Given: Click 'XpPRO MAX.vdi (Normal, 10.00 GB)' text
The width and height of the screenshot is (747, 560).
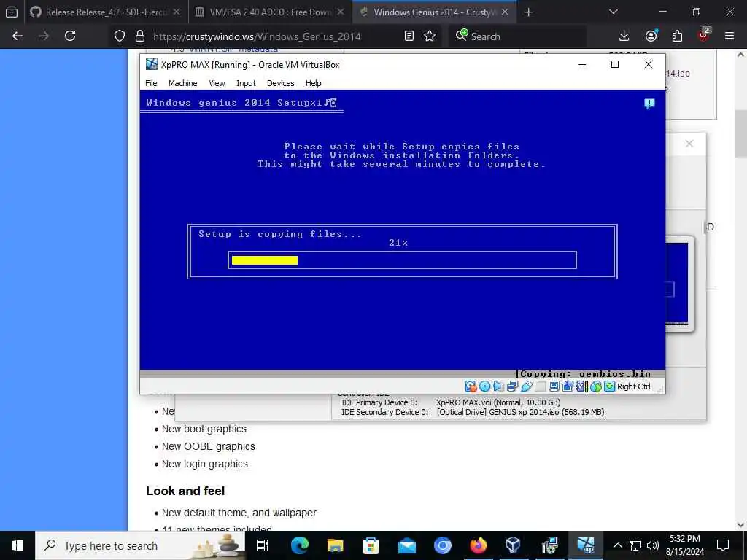Looking at the screenshot, I should click(x=498, y=402).
